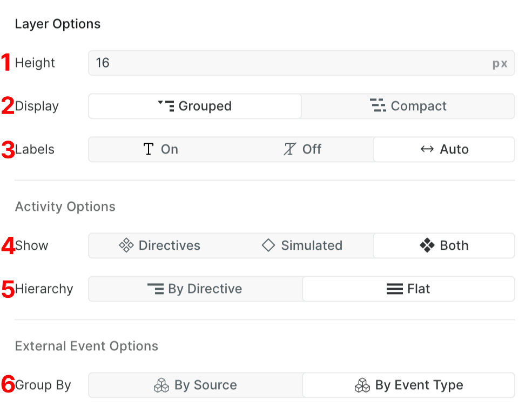Turn Labels Off
This screenshot has height=413, width=532.
click(302, 149)
